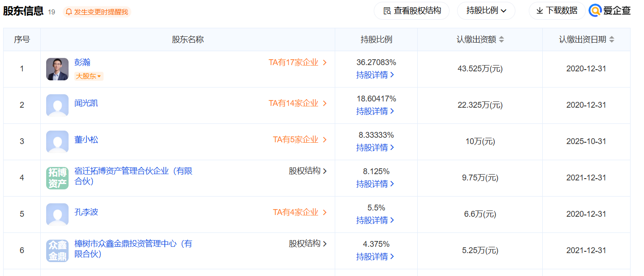The width and height of the screenshot is (644, 276).
Task: Click the 拓博资产 company logo icon
Action: point(57,178)
